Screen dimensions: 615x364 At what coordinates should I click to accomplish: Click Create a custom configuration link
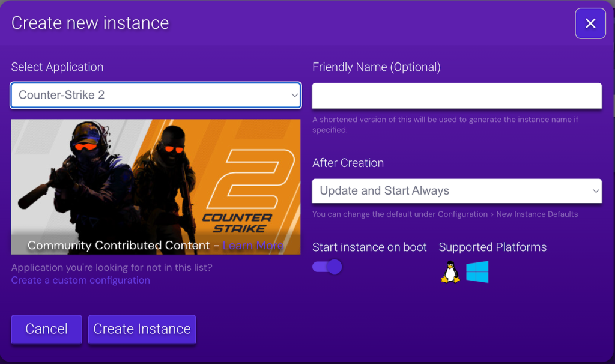[80, 280]
